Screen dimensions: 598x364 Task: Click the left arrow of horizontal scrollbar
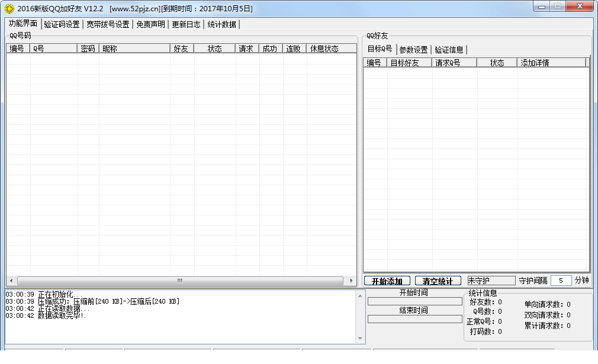11,281
